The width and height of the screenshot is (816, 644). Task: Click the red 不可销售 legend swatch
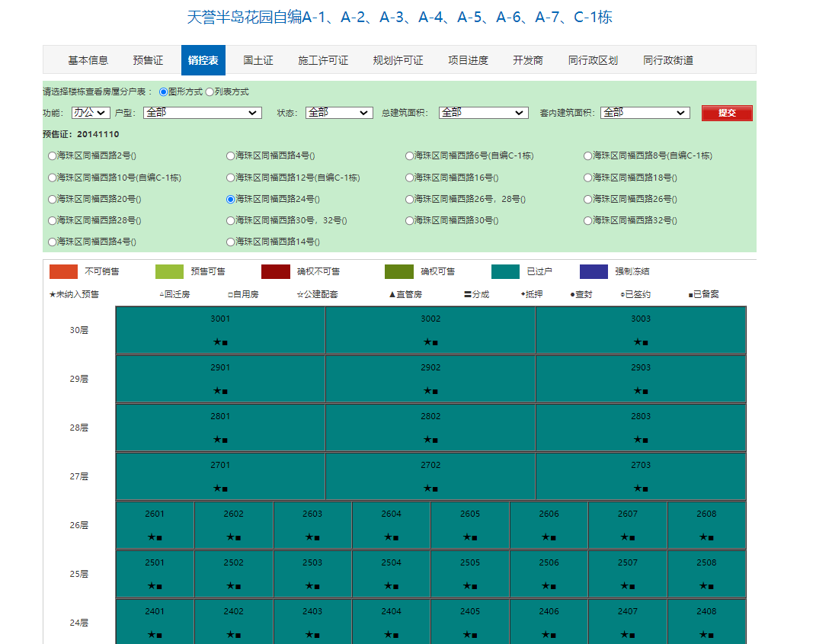62,271
